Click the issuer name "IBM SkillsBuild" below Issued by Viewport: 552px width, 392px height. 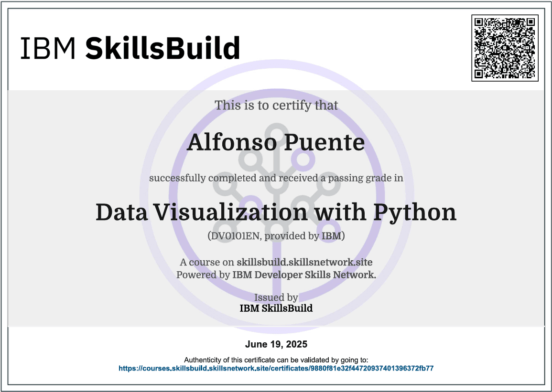tap(276, 308)
